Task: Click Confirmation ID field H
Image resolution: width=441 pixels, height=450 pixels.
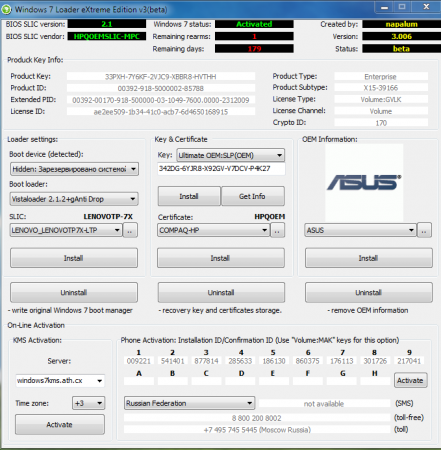Action: tap(375, 381)
